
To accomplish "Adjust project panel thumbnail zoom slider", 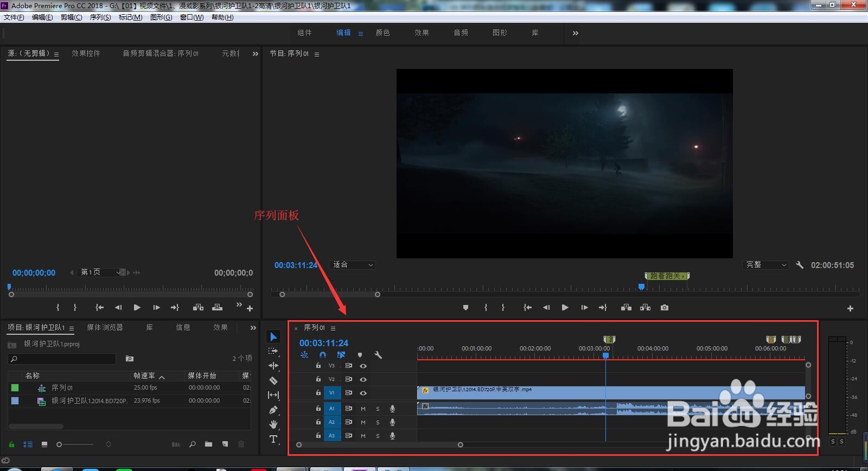I will [76, 444].
